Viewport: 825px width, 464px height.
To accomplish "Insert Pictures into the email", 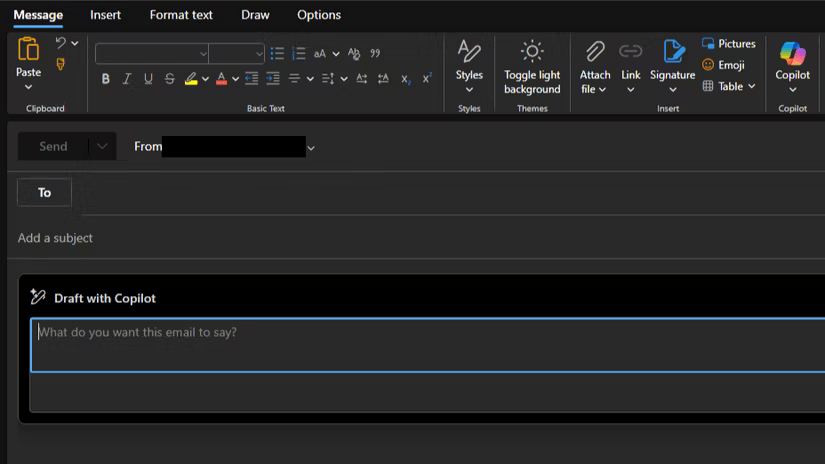I will click(x=729, y=44).
